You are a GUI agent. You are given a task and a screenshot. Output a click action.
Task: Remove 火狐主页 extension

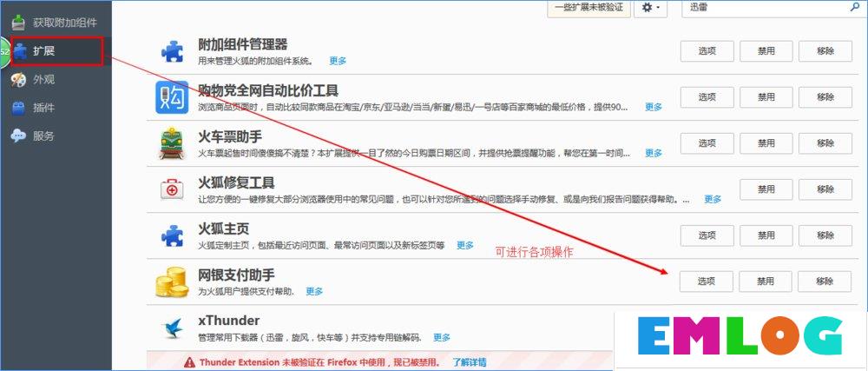click(x=825, y=235)
